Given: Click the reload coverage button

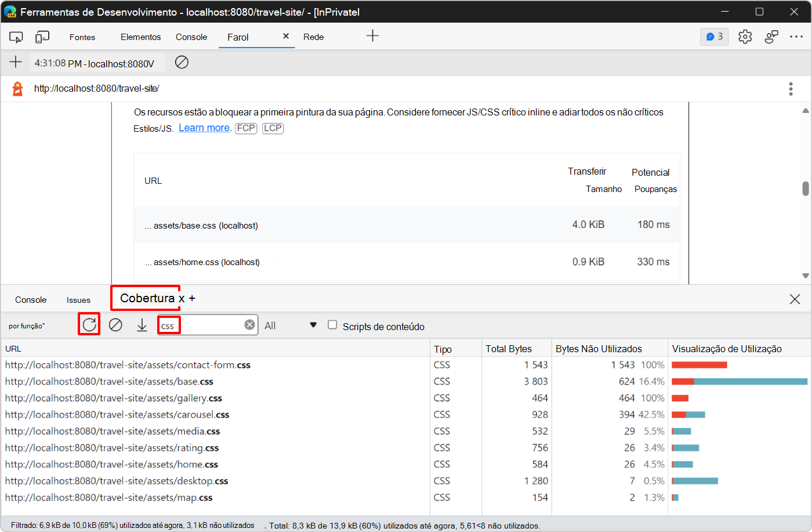Looking at the screenshot, I should [x=89, y=324].
